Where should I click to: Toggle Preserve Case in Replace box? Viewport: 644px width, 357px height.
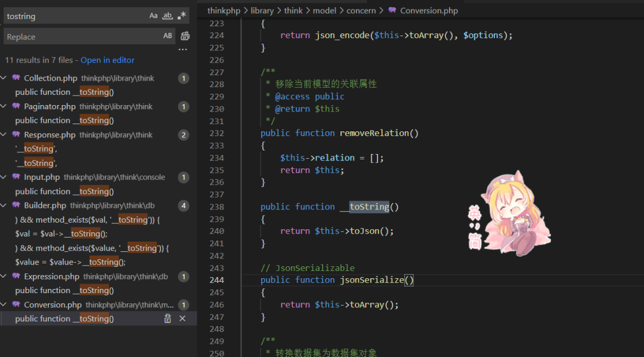click(x=168, y=36)
